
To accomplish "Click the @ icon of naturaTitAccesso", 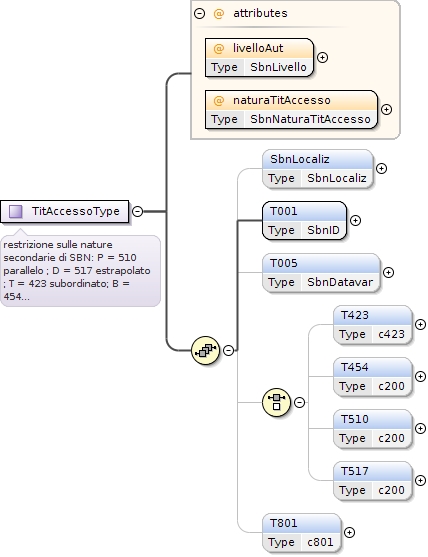I will pyautogui.click(x=218, y=101).
